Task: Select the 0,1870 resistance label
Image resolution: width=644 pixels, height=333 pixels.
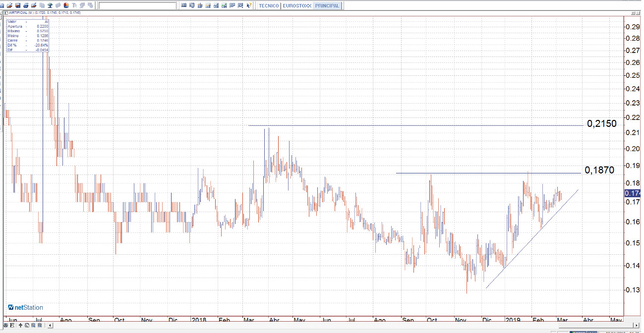Action: (x=599, y=170)
